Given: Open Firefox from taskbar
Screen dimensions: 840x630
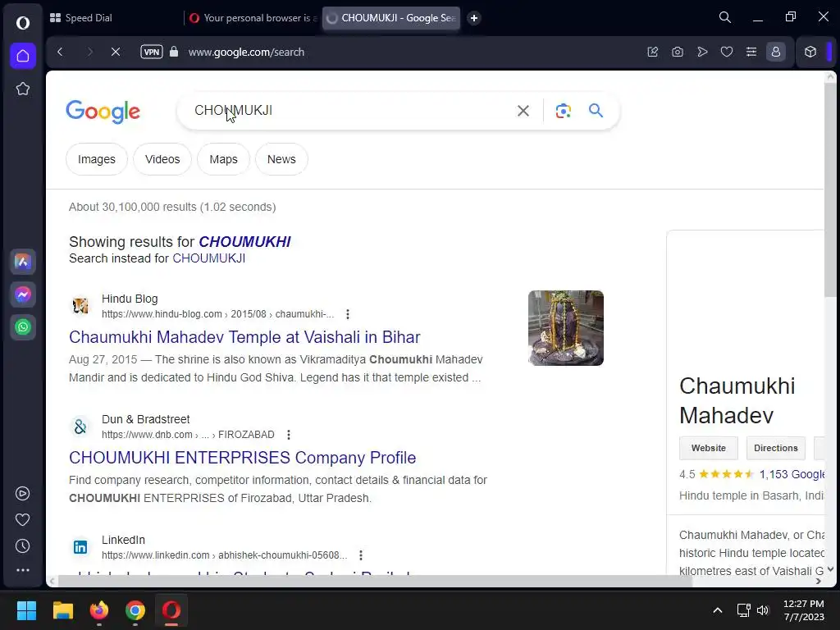Looking at the screenshot, I should pyautogui.click(x=99, y=610).
